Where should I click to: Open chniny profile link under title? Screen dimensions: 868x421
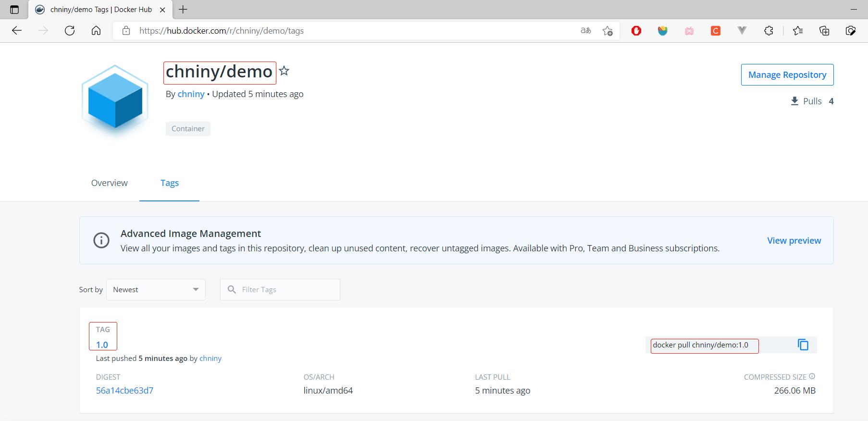(191, 94)
